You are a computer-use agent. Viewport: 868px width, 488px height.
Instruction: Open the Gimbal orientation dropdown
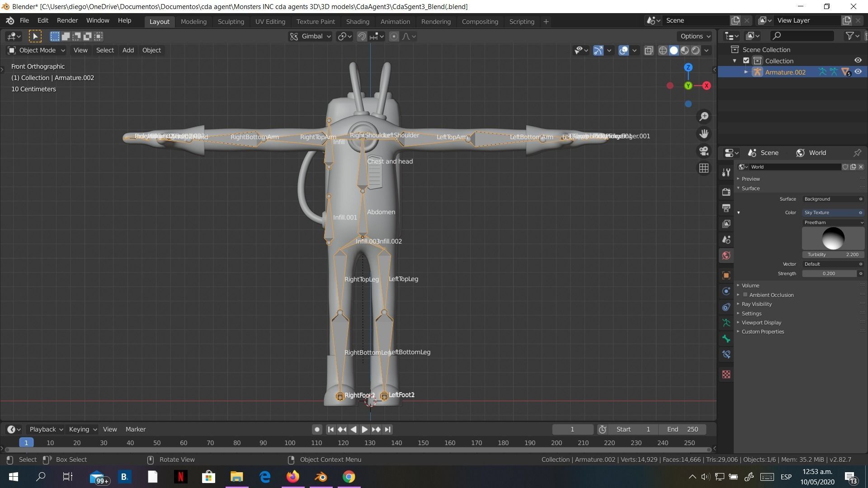coord(311,36)
